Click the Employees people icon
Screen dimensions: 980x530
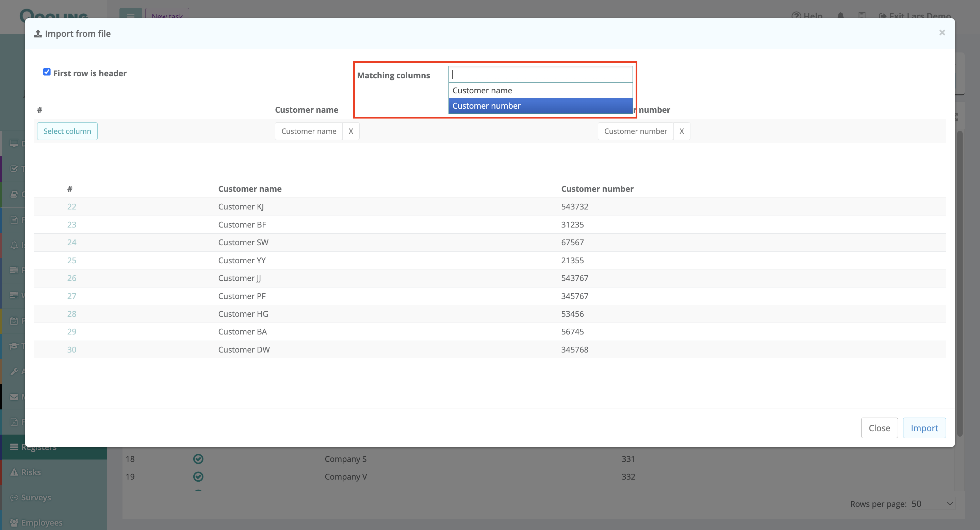click(x=14, y=523)
